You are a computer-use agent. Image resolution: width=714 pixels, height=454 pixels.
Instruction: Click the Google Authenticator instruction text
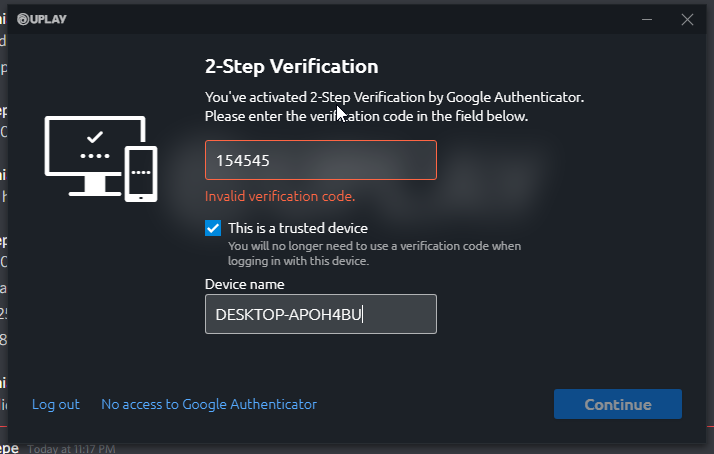tap(393, 107)
